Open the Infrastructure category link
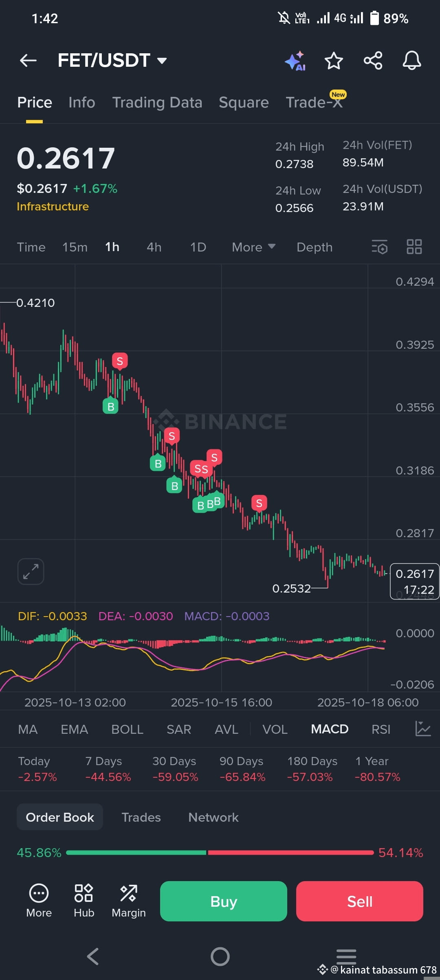This screenshot has height=980, width=440. point(53,206)
